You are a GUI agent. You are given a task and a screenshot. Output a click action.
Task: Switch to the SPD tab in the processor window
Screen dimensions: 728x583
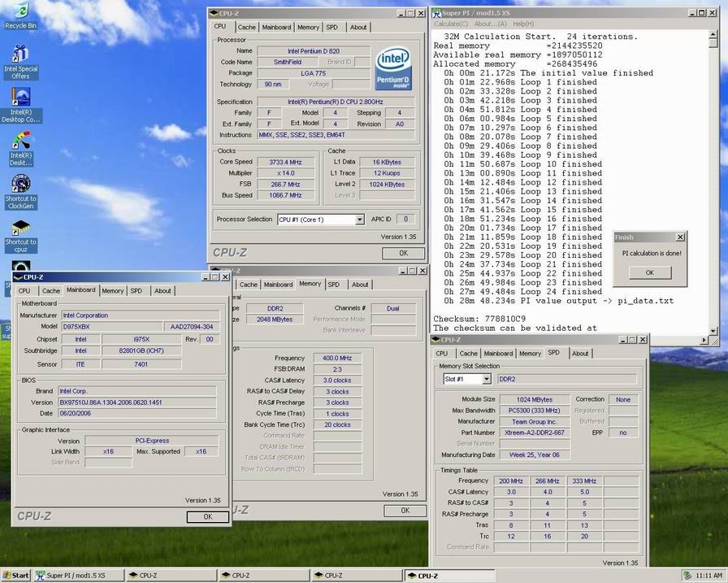(332, 27)
